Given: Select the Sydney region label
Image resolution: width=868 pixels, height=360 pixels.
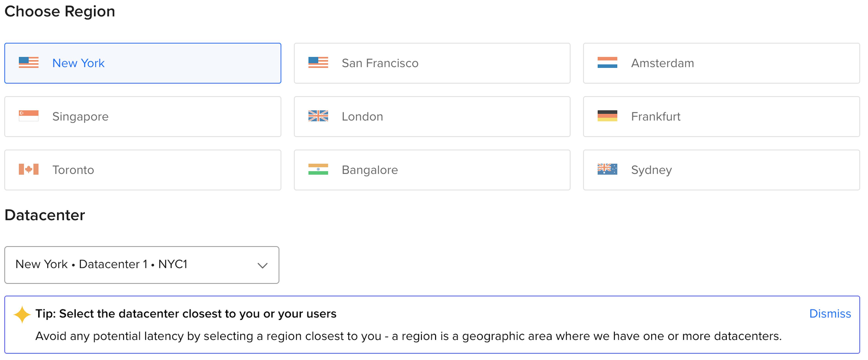Looking at the screenshot, I should coord(651,170).
